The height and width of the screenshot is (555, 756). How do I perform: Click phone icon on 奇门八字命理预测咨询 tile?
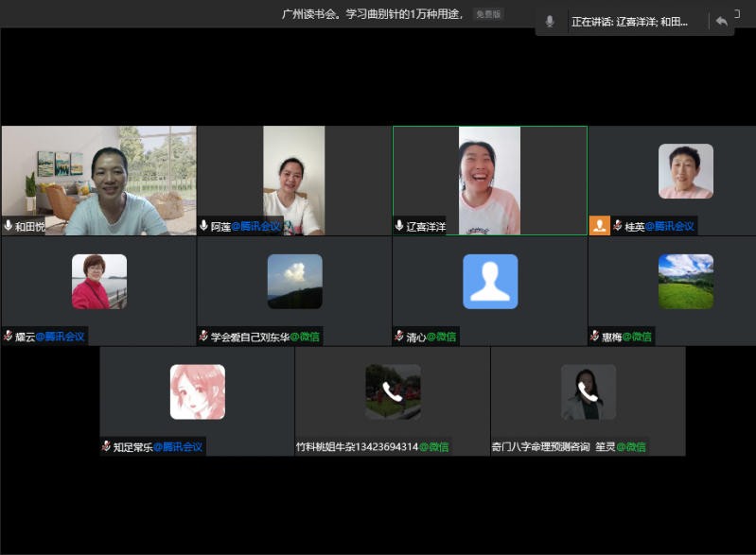point(588,392)
